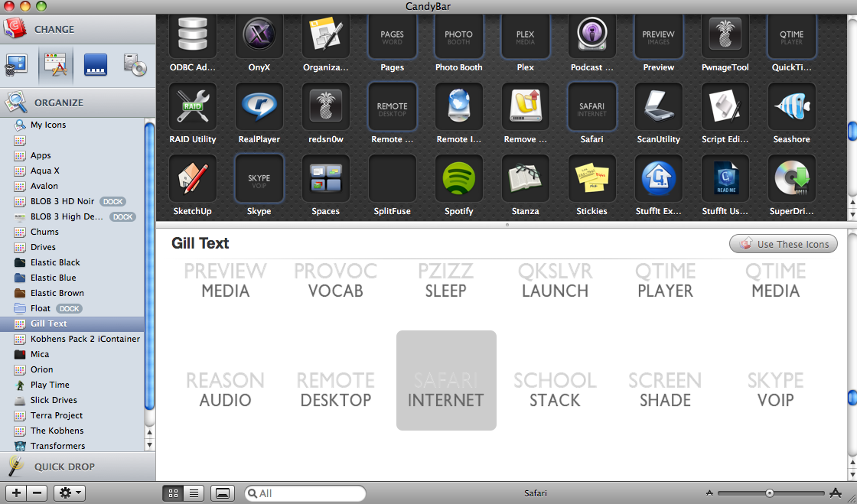Click the icon size slider knob
The image size is (857, 504).
coord(770,493)
